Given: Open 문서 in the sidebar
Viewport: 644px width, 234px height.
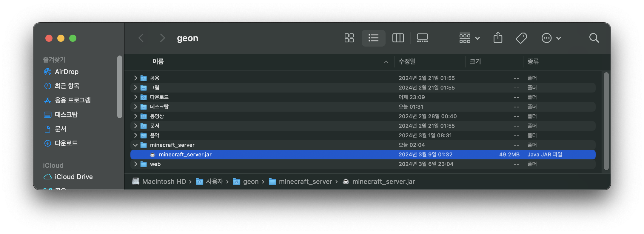Looking at the screenshot, I should [55, 129].
